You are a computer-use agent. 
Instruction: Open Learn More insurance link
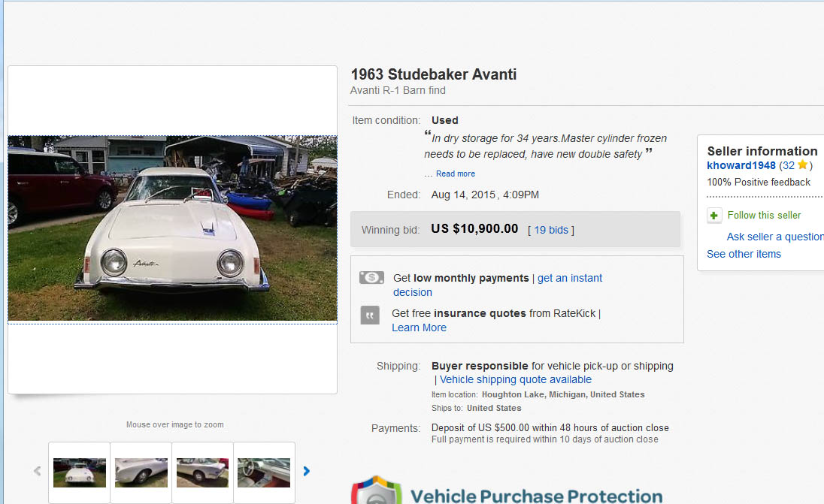(419, 327)
